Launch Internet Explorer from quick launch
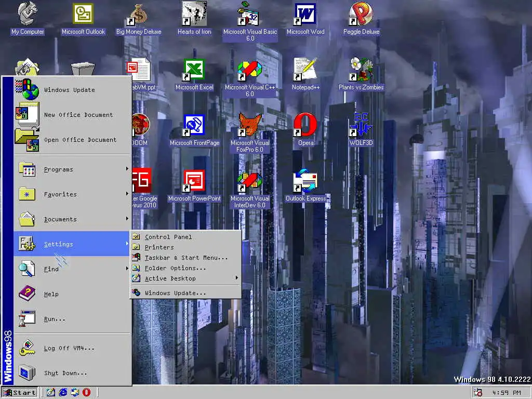 (x=63, y=392)
